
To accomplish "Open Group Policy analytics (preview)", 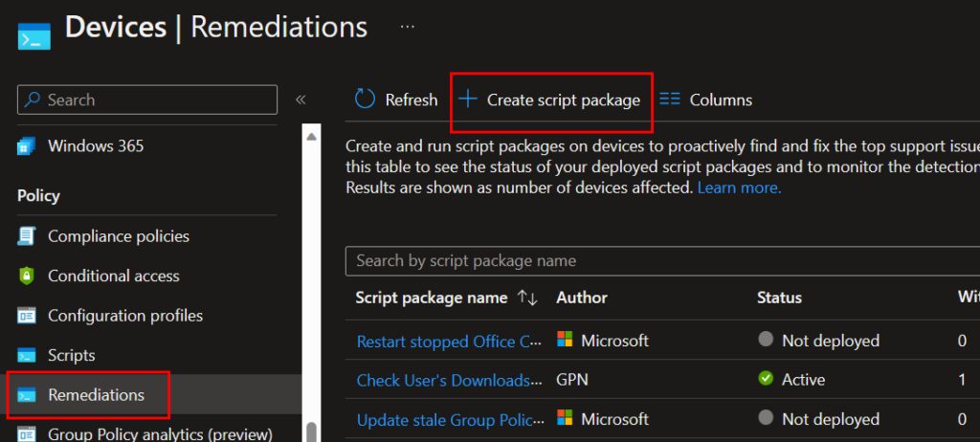I will [x=159, y=433].
